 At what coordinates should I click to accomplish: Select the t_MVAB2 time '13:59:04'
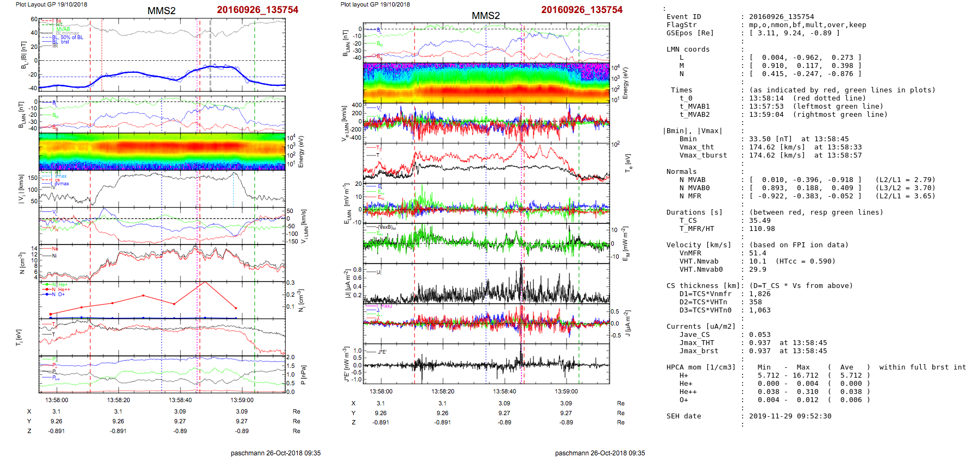click(767, 115)
